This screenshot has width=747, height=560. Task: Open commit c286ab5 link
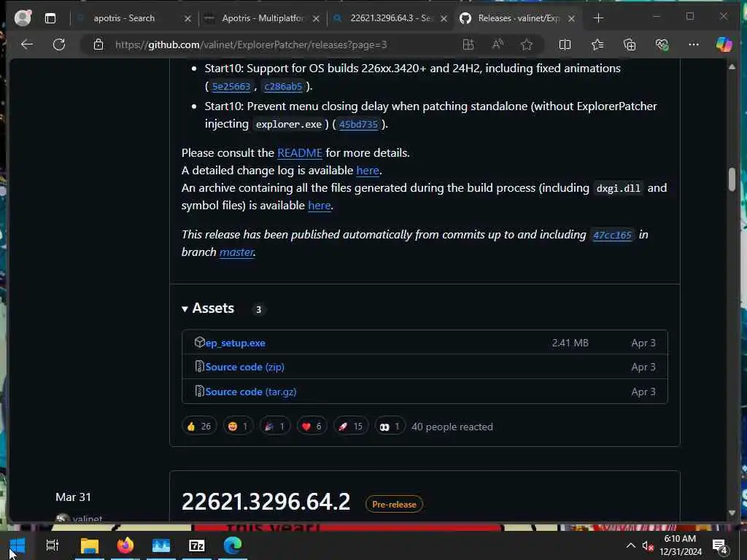point(284,86)
